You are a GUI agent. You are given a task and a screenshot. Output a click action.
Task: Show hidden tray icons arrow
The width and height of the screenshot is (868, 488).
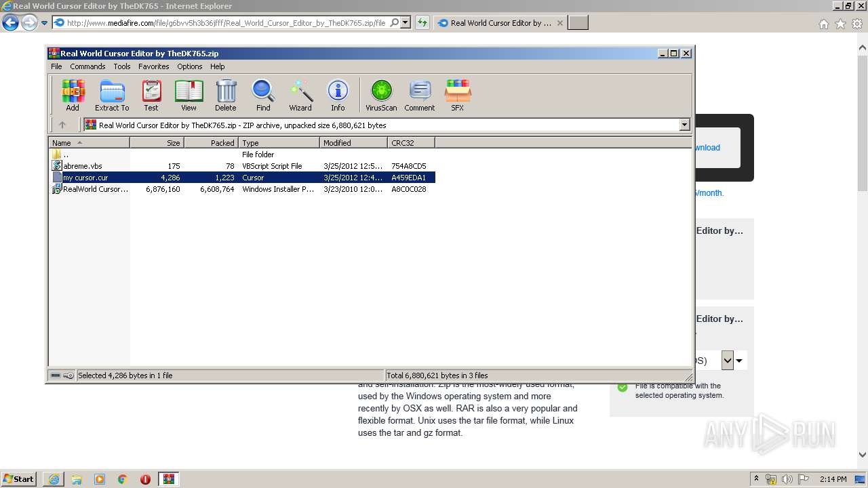tap(757, 479)
